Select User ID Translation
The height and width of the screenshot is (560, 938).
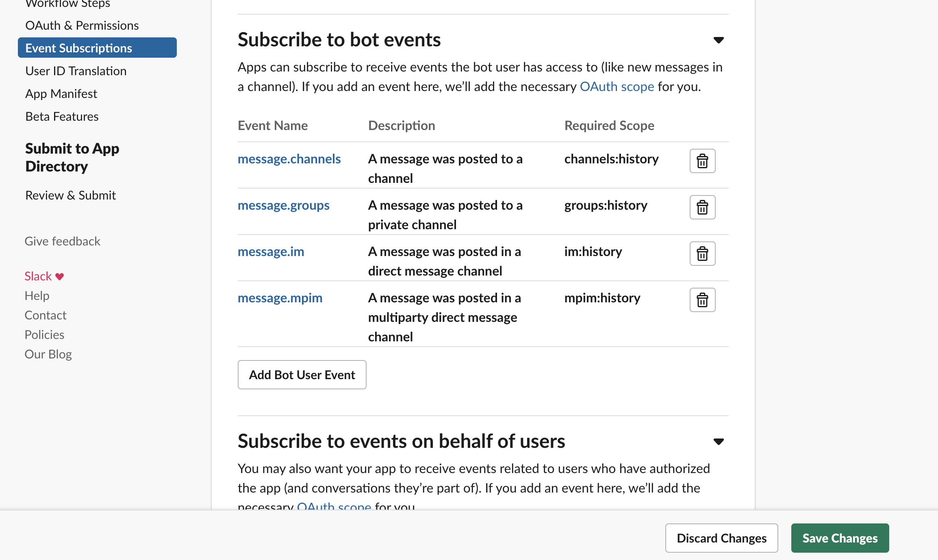(76, 70)
